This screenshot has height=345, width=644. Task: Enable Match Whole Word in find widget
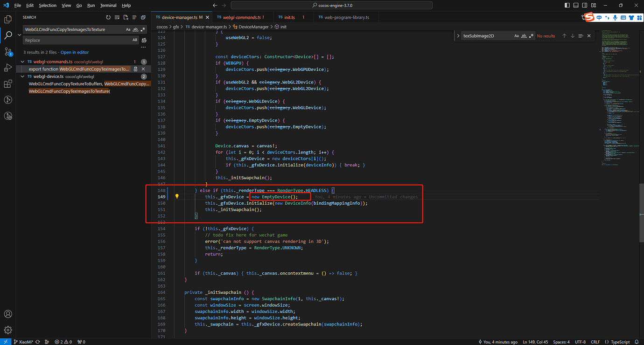click(x=524, y=35)
